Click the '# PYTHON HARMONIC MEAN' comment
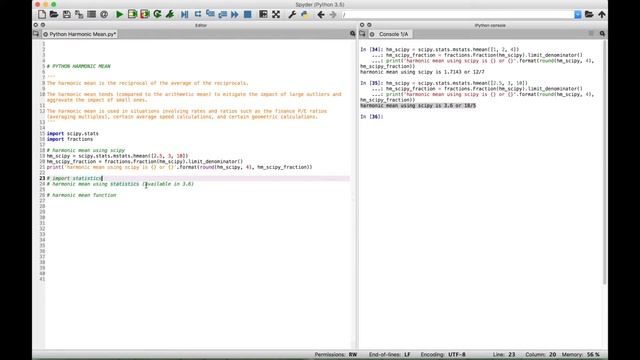 tap(78, 66)
